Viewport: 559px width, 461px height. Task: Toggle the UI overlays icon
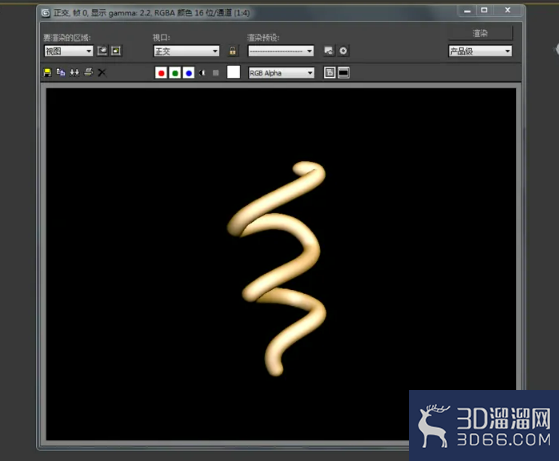[329, 73]
